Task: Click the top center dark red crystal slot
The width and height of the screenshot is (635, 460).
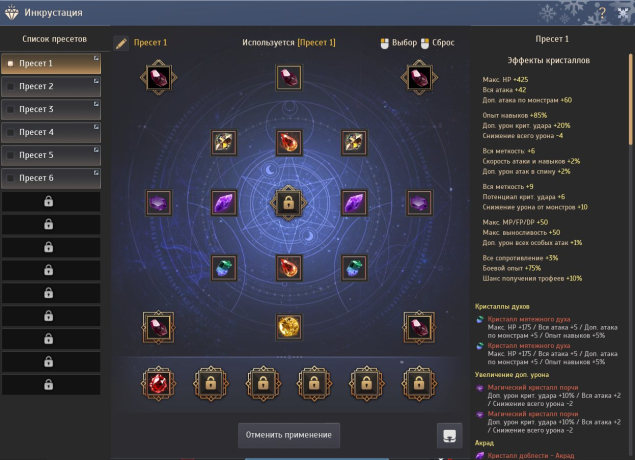Action: [288, 77]
